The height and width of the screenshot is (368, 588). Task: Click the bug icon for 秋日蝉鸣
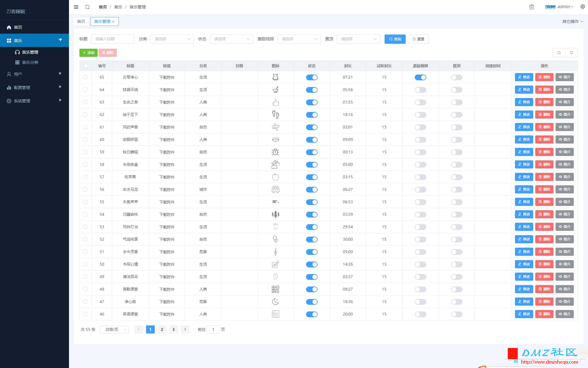[275, 152]
